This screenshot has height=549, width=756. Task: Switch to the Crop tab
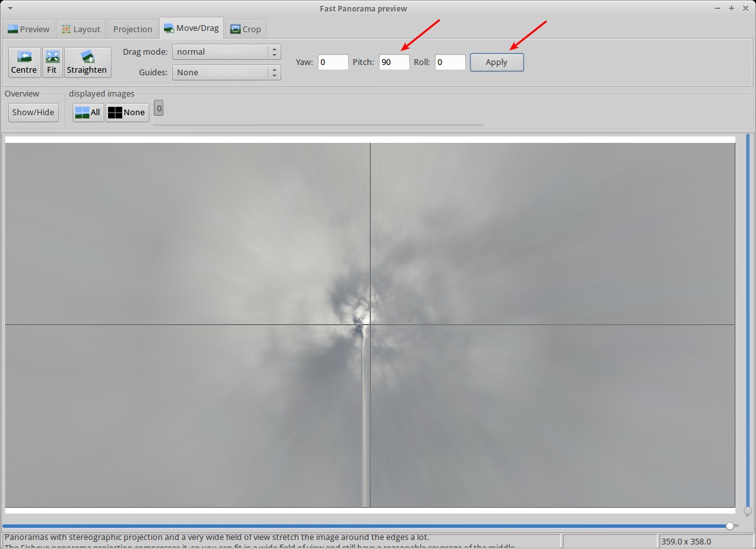[246, 29]
